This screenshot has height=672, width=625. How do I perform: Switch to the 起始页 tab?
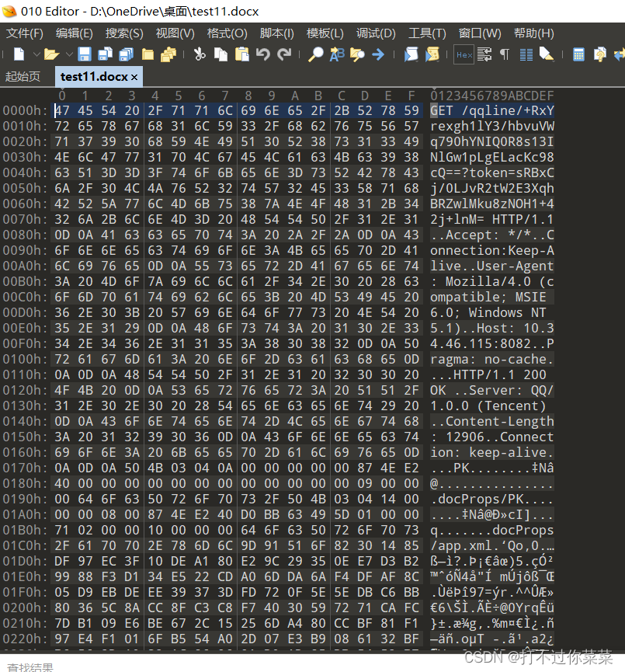point(23,77)
